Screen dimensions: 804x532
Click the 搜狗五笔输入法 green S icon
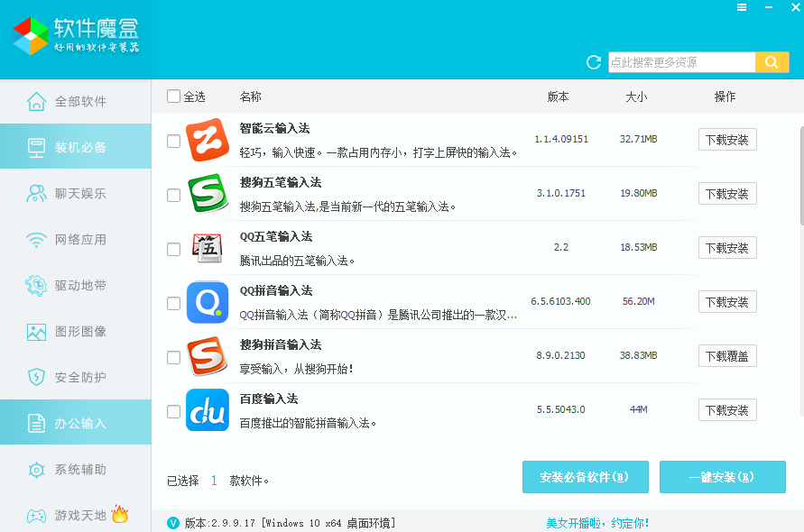[x=208, y=194]
